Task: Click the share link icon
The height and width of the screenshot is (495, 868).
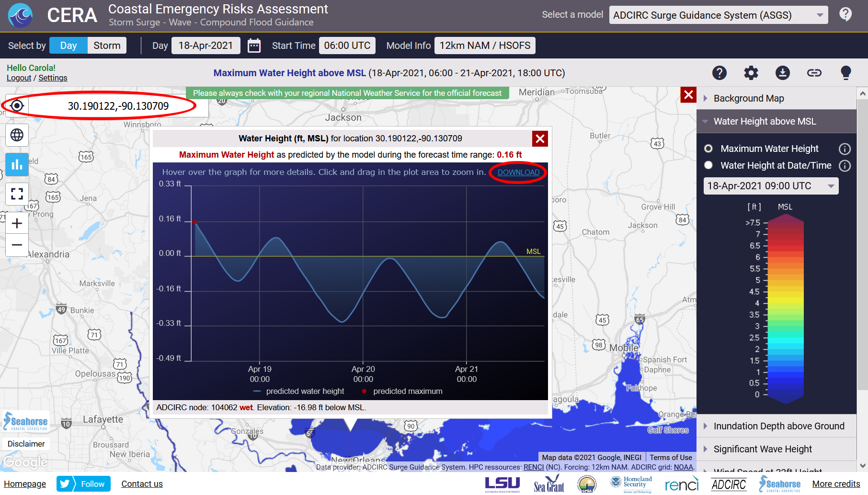Action: click(814, 73)
